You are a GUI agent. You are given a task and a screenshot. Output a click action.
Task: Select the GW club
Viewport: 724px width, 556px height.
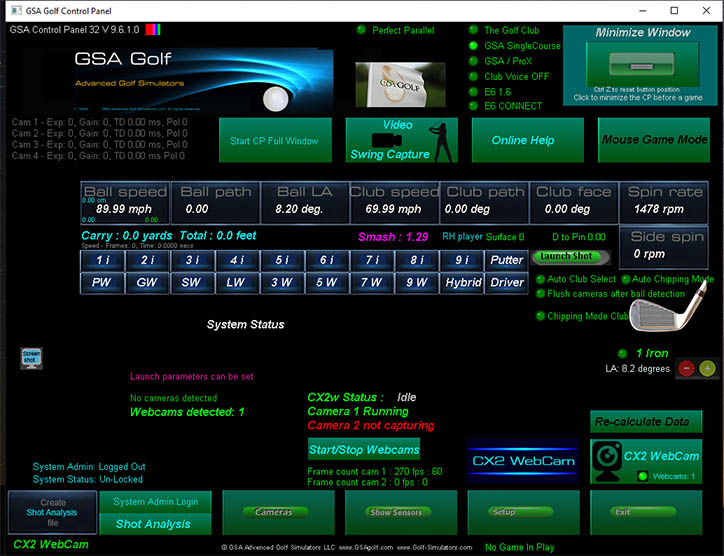click(x=147, y=283)
